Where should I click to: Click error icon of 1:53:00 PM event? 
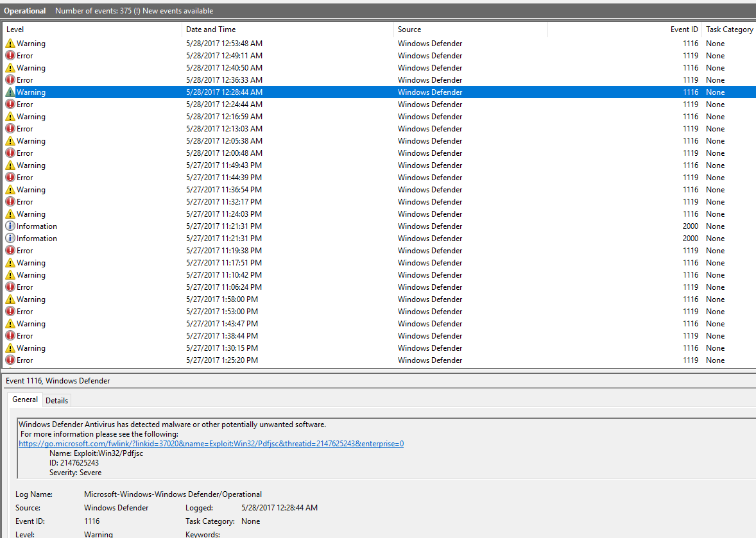[10, 311]
